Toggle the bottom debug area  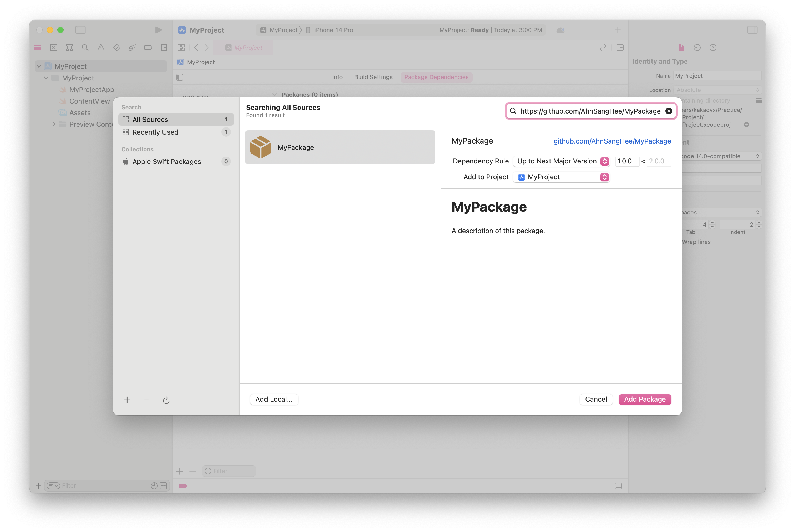[618, 486]
